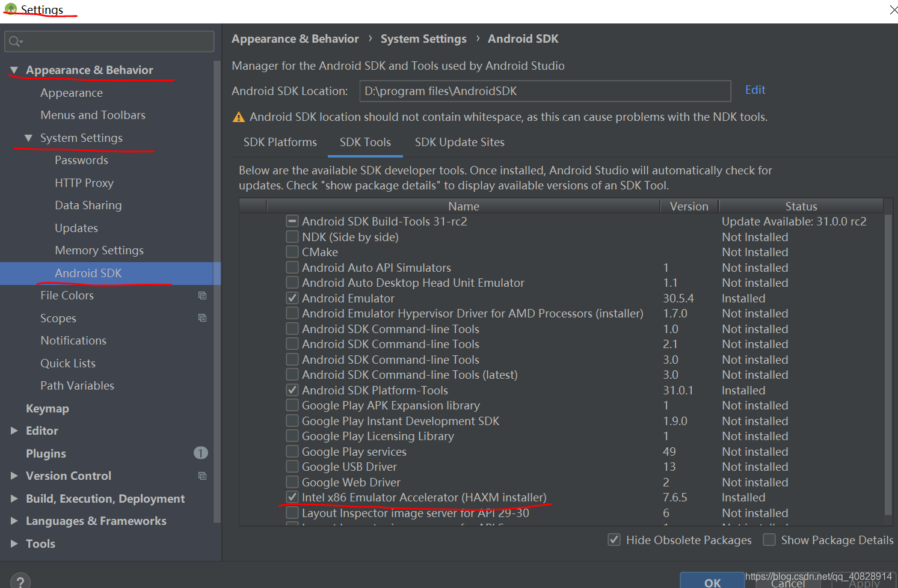The height and width of the screenshot is (588, 898).
Task: Click the project-level icon beside File Colors
Action: 203,296
